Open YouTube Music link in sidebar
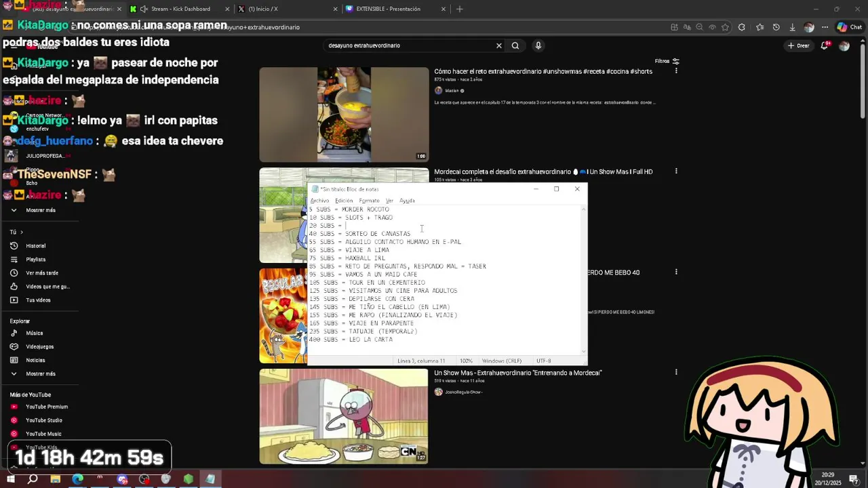This screenshot has width=868, height=488. pos(43,434)
